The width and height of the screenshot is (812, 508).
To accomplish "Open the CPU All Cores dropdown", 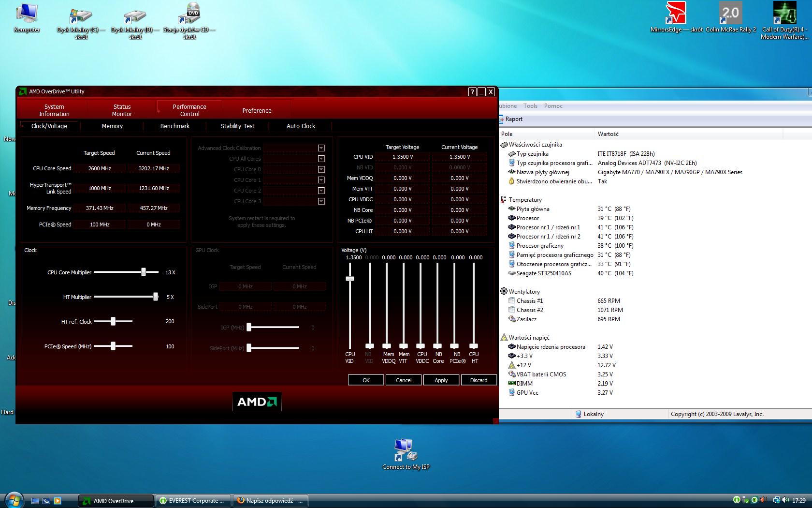I will point(321,159).
